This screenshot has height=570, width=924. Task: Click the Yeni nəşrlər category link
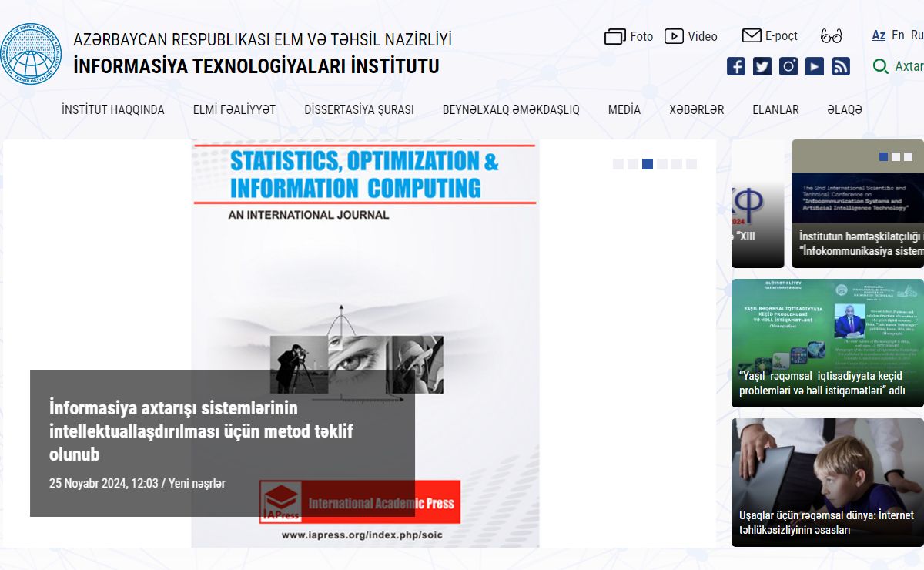197,484
